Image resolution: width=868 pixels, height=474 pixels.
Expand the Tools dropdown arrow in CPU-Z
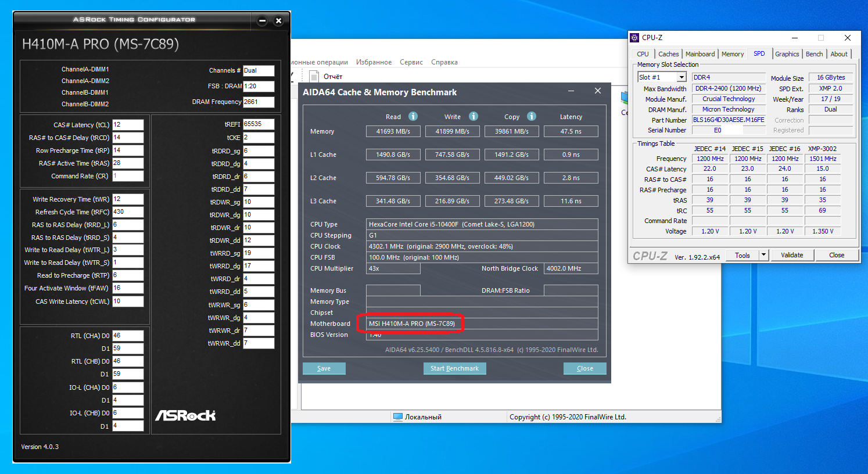(x=764, y=255)
